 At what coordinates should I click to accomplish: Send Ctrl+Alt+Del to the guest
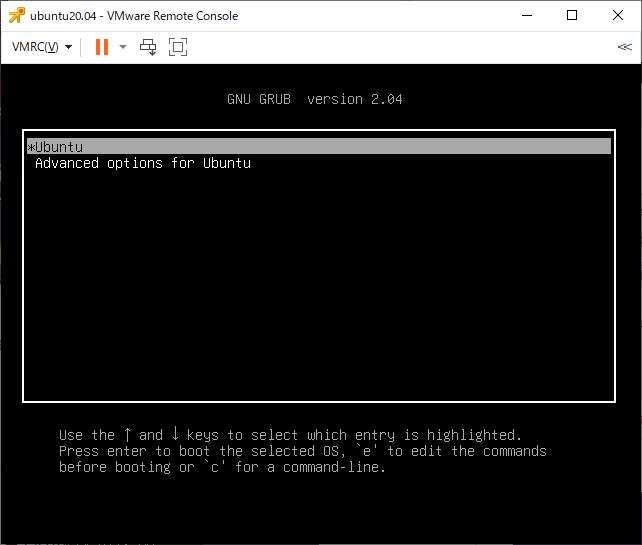pos(148,47)
